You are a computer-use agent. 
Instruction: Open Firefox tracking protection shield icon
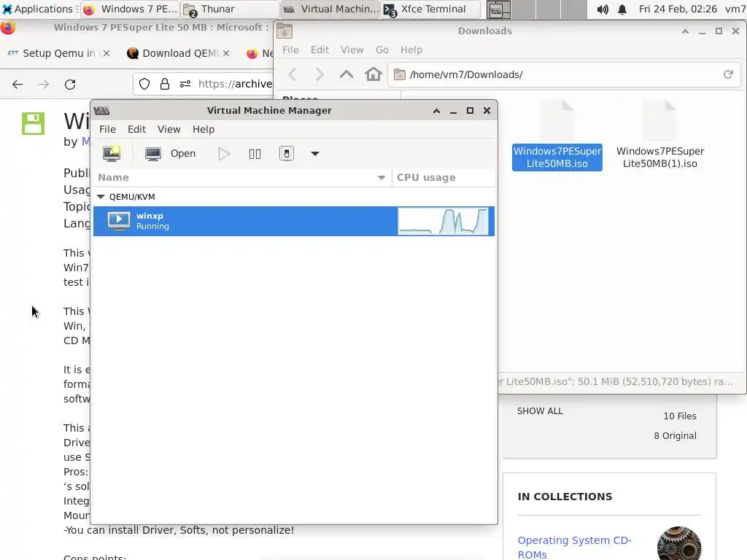pos(144,85)
